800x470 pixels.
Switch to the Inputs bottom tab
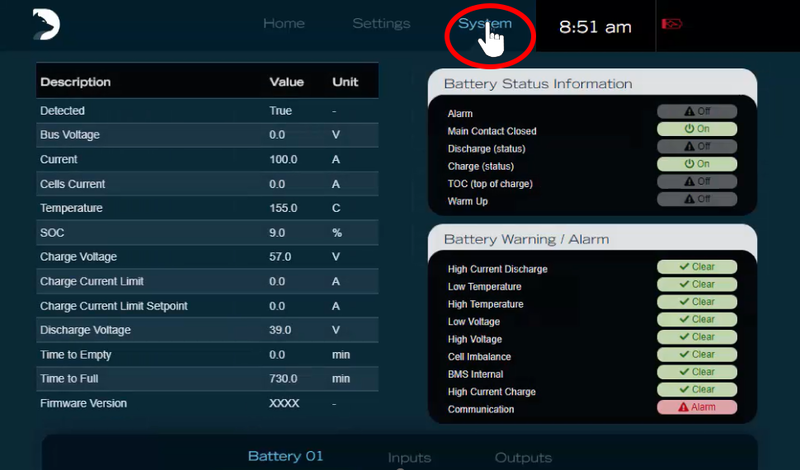pos(409,458)
